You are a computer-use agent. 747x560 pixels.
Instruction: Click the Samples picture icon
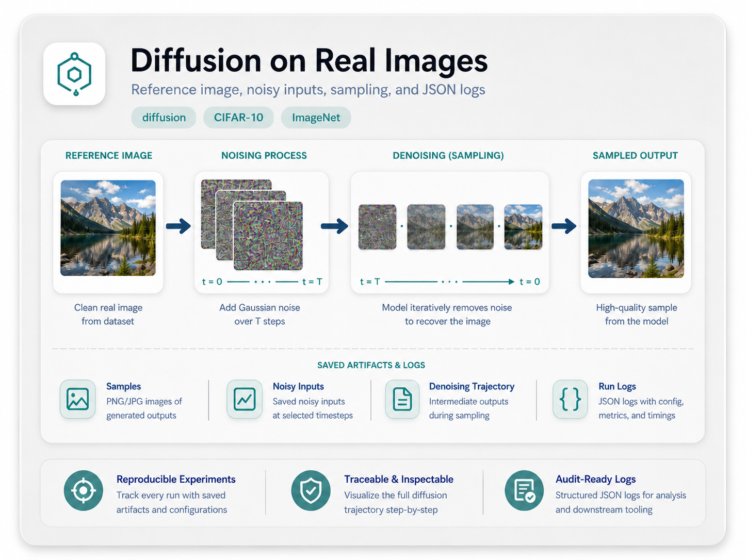[x=77, y=399]
